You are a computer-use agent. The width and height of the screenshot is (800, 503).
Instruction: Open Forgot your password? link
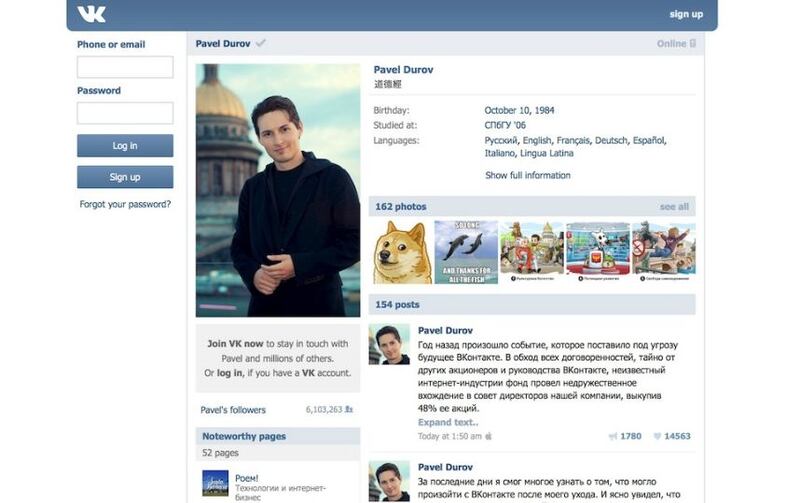tap(125, 204)
